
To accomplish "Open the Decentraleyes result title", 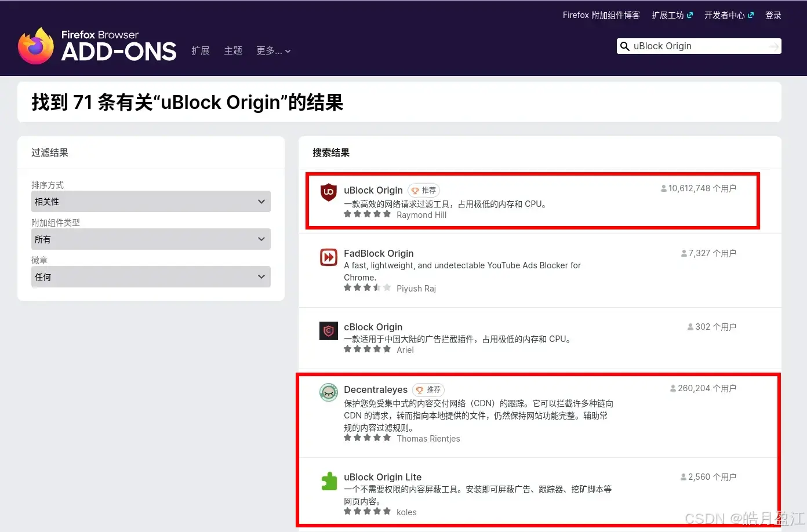I will (x=376, y=389).
